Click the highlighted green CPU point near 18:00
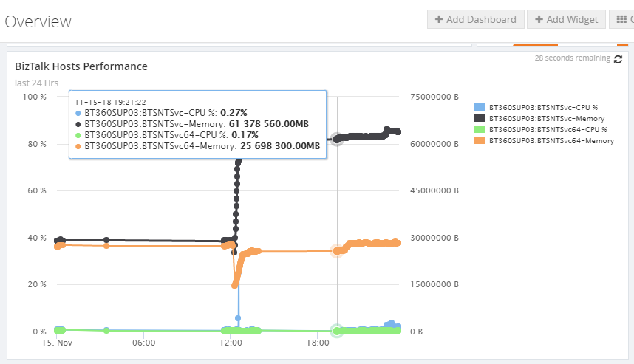This screenshot has width=634, height=364. tap(337, 331)
